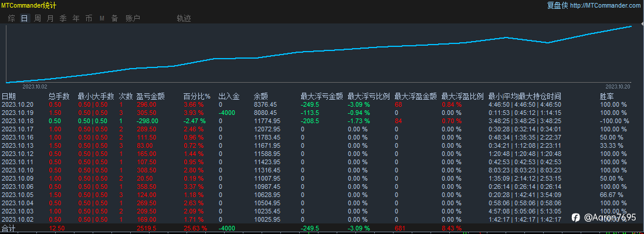Sort by the 日期 column header
Screen dimensions: 644x234
9,96
